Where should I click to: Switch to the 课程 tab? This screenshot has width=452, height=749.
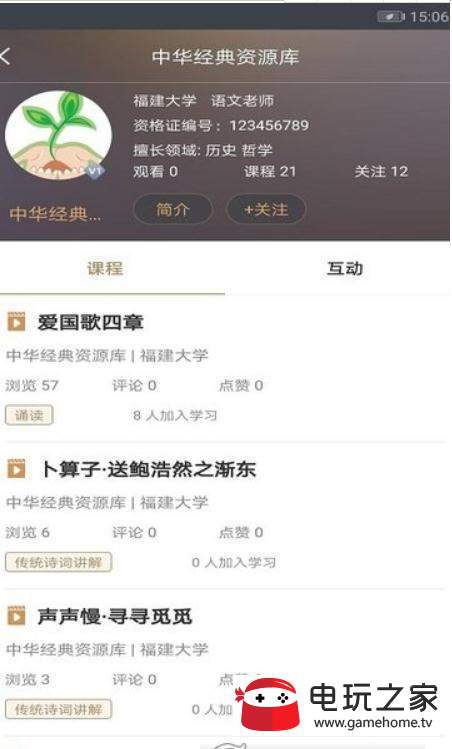click(105, 268)
